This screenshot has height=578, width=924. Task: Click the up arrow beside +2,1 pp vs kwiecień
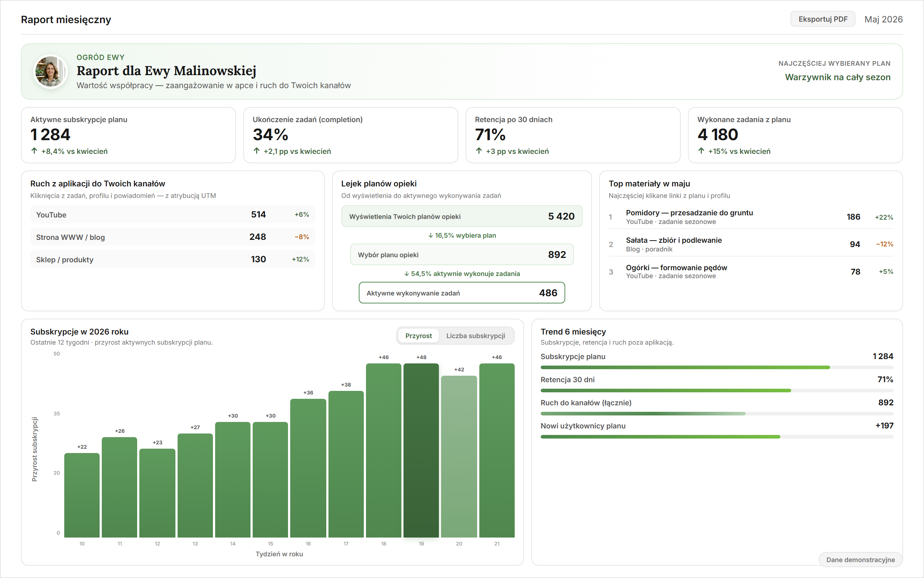(257, 151)
